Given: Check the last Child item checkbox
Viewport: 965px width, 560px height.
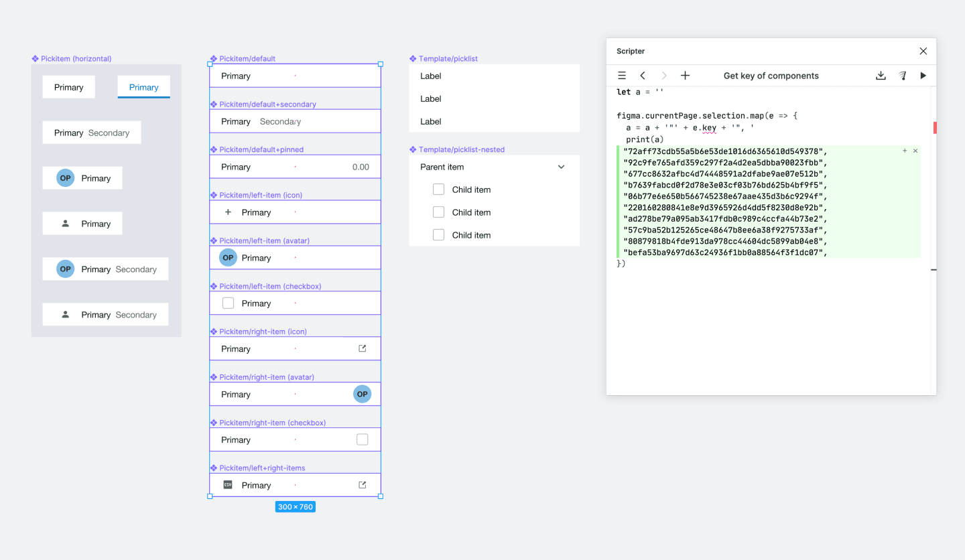Looking at the screenshot, I should point(438,234).
